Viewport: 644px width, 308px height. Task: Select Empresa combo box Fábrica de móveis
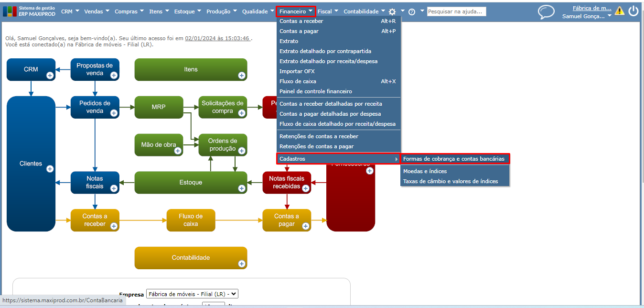click(192, 294)
